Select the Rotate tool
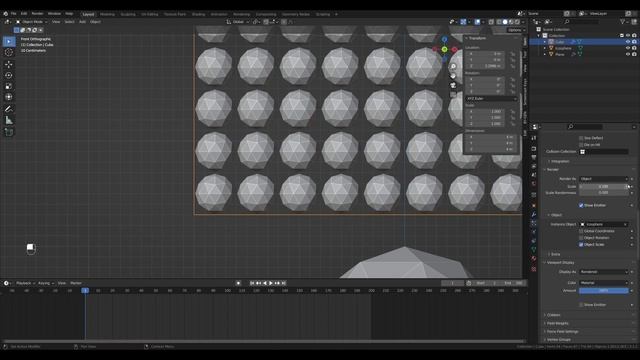640x360 pixels. 9,75
